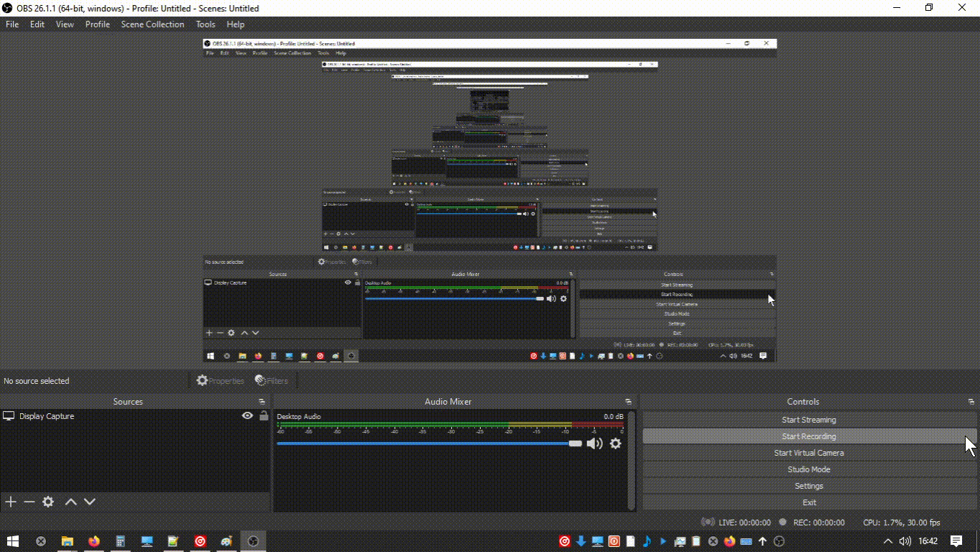Move source down with the down arrow
This screenshot has height=552, width=980.
(90, 502)
